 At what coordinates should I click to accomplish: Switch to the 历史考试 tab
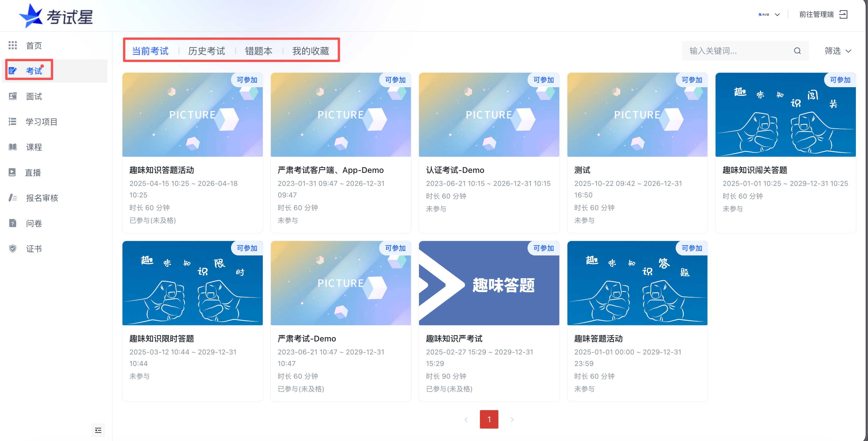coord(206,51)
